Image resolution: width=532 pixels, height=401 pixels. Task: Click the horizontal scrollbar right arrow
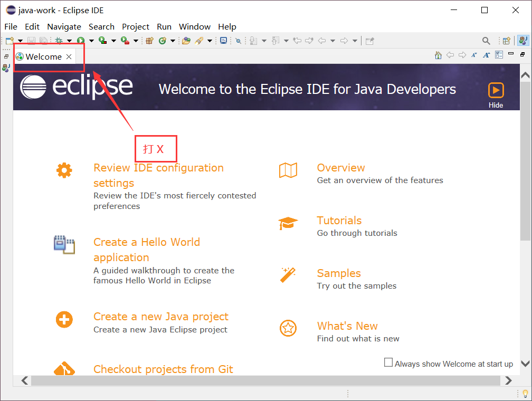pyautogui.click(x=508, y=380)
